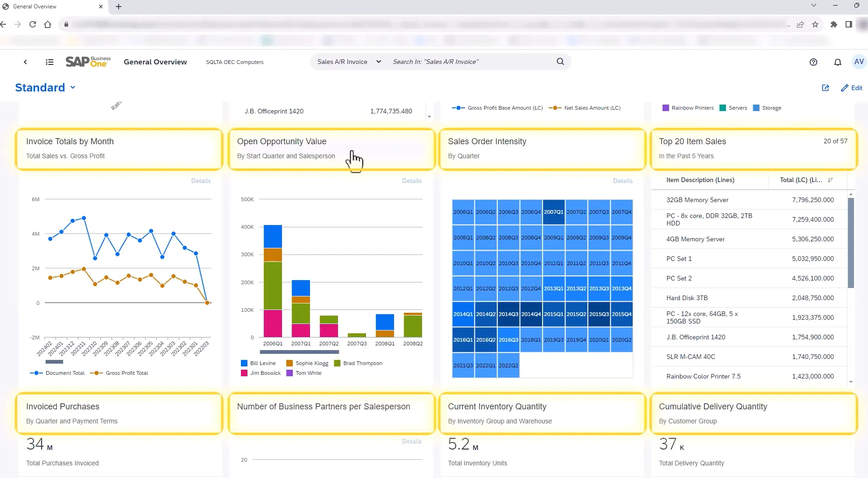Toggle Document Total legend series
Image resolution: width=868 pixels, height=478 pixels.
(x=57, y=373)
